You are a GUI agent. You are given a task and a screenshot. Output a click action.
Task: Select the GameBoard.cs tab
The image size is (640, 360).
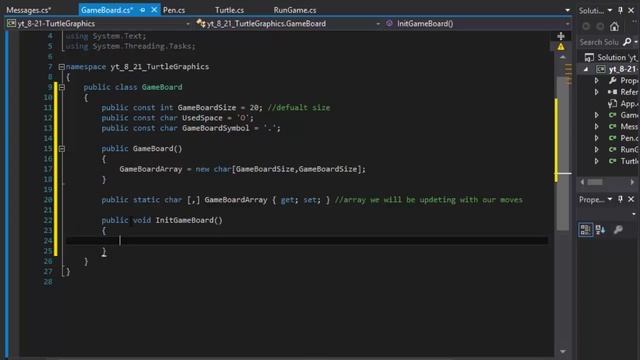(x=107, y=10)
